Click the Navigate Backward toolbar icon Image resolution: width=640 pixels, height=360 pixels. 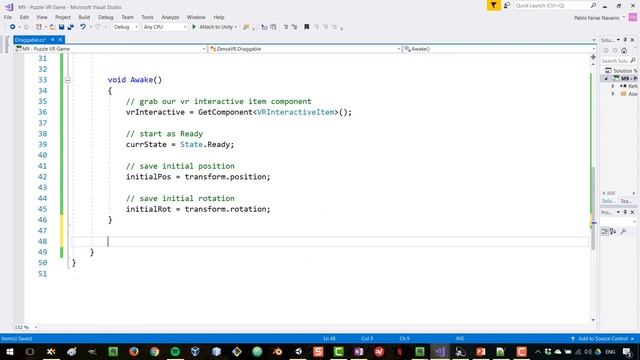tap(13, 27)
